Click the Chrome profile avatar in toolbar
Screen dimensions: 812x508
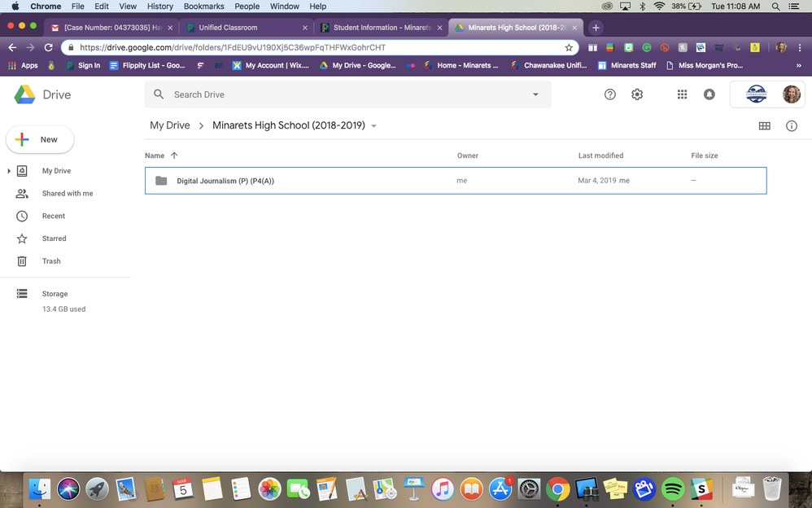(x=781, y=48)
